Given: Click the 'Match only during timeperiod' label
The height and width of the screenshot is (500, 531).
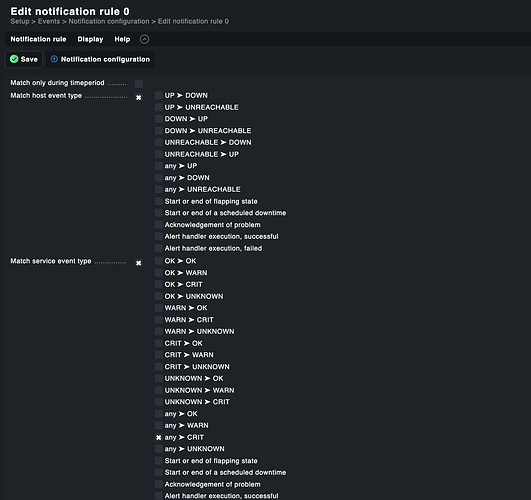Looking at the screenshot, I should pos(57,83).
